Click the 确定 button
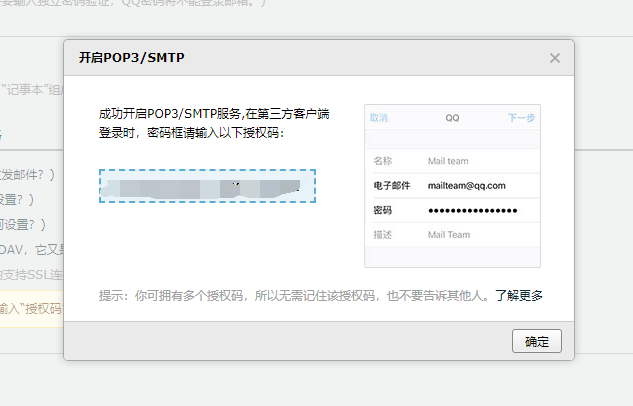Screen dimensions: 633x406 536,341
